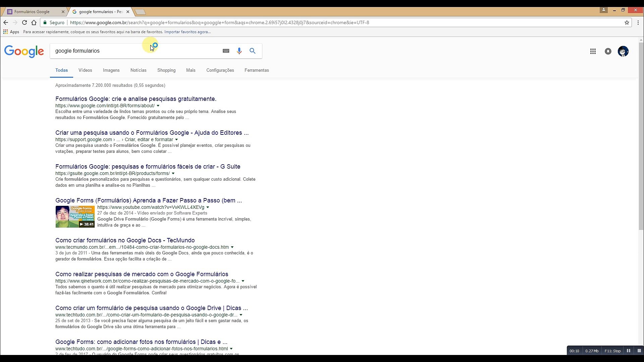Image resolution: width=644 pixels, height=362 pixels.
Task: Expand arrow next to gsuite.google.com.br result URL
Action: (x=173, y=174)
